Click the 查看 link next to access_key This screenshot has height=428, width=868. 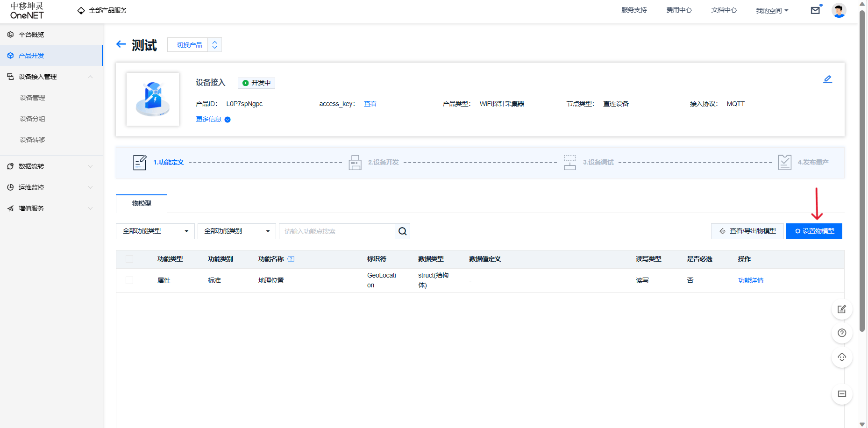coord(370,104)
